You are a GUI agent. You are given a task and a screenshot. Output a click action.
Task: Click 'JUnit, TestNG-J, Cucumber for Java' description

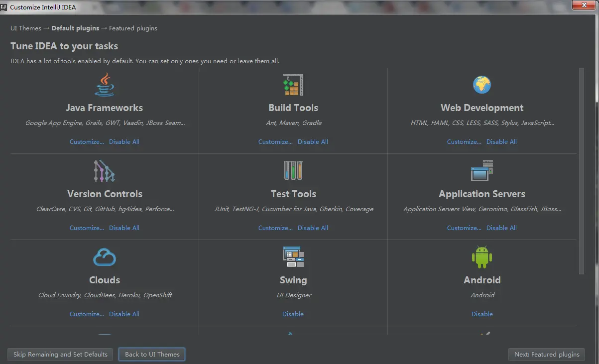[x=294, y=209]
